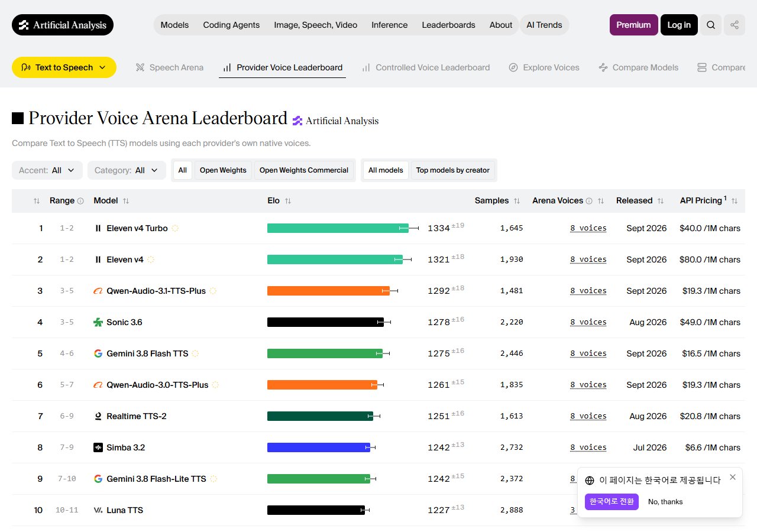Screen dimensions: 757x532
Task: Sort by the Samples column arrows
Action: click(x=517, y=201)
